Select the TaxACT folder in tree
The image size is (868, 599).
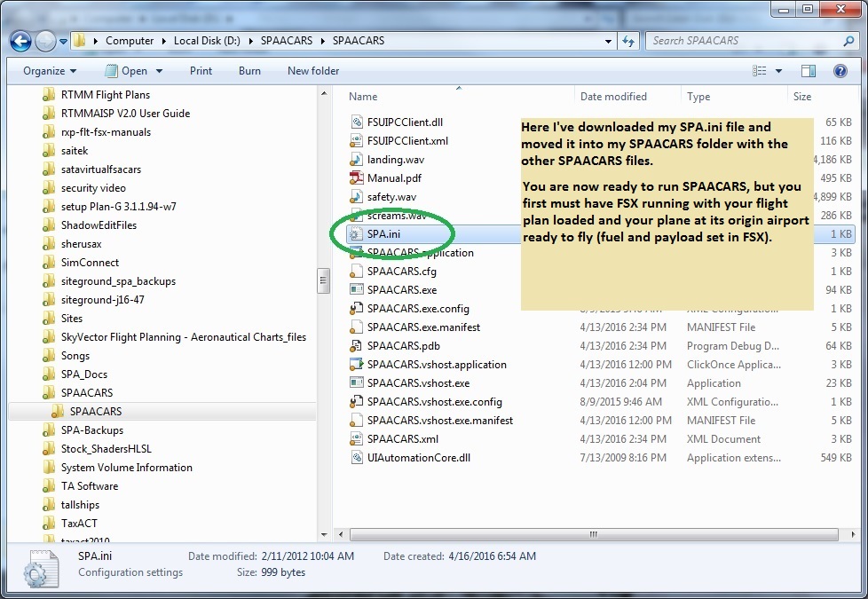tap(79, 524)
